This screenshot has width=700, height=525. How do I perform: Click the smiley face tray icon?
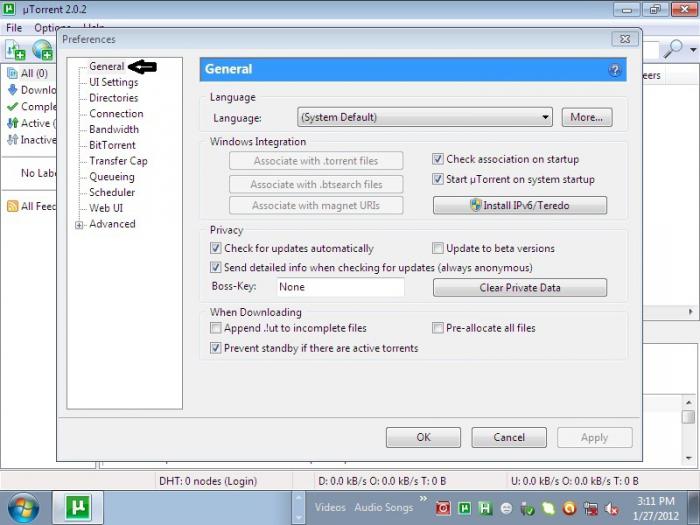pos(506,508)
